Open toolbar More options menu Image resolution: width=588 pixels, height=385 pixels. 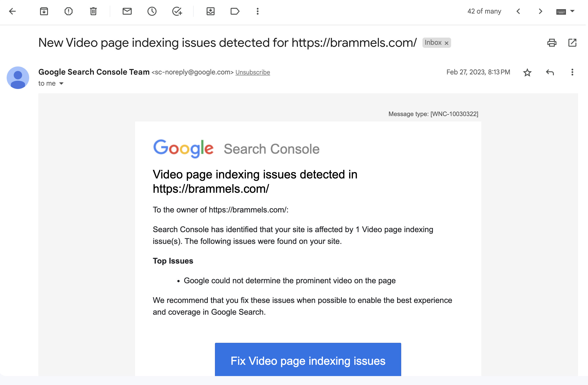coord(258,11)
